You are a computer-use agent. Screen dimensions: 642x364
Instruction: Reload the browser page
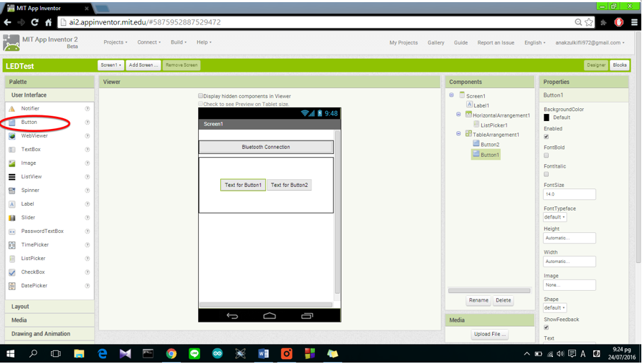34,22
